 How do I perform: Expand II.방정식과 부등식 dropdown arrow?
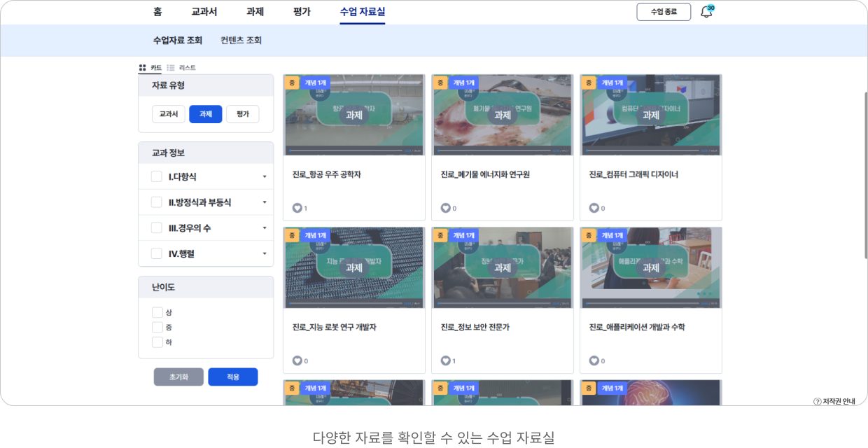(x=265, y=202)
